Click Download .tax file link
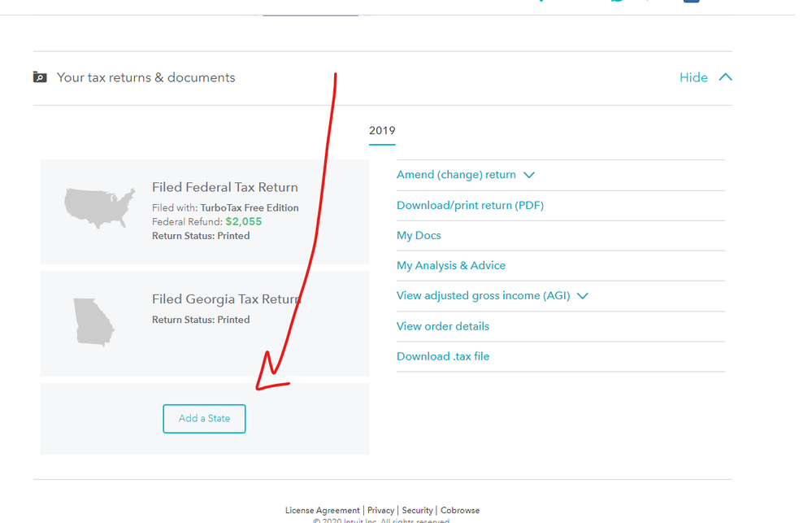This screenshot has height=523, width=812. tap(443, 356)
